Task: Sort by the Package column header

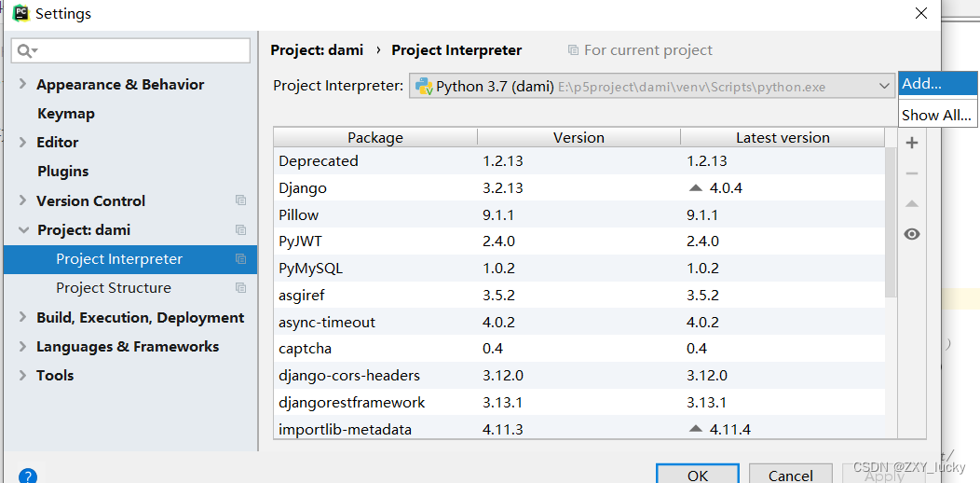Action: coord(375,138)
